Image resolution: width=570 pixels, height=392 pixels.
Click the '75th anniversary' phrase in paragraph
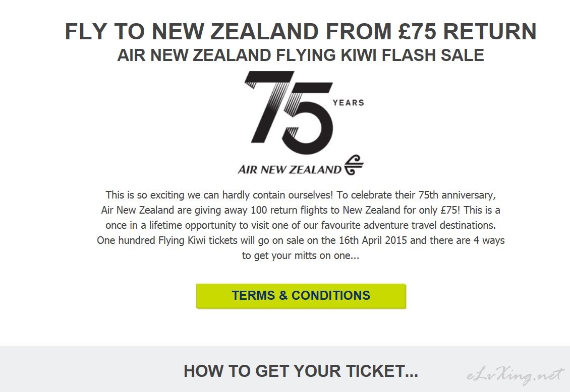click(x=457, y=195)
